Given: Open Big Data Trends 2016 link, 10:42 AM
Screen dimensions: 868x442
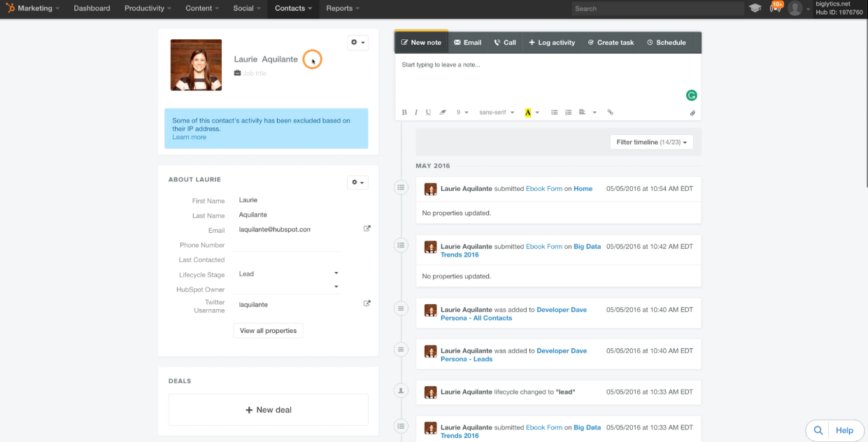Looking at the screenshot, I should click(520, 250).
